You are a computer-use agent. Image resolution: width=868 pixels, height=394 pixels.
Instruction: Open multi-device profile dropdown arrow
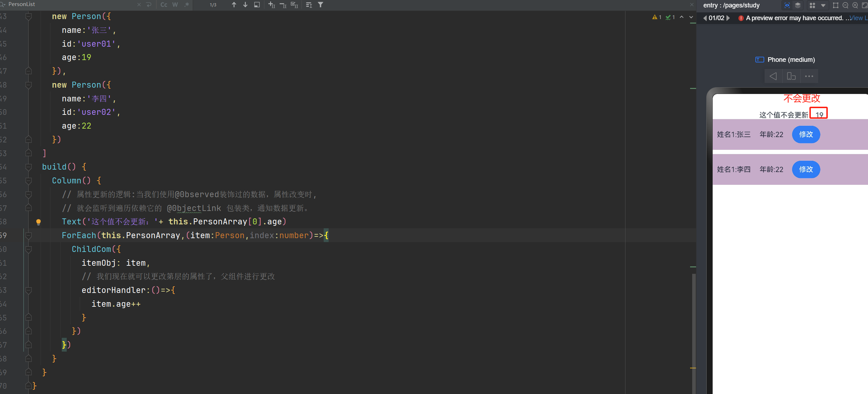point(823,5)
